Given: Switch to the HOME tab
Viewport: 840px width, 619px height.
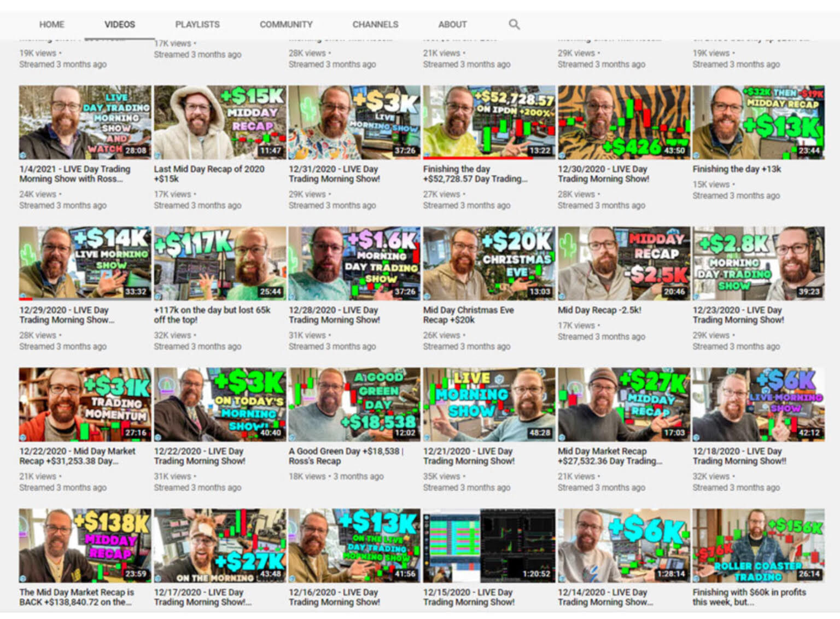Looking at the screenshot, I should (x=51, y=25).
